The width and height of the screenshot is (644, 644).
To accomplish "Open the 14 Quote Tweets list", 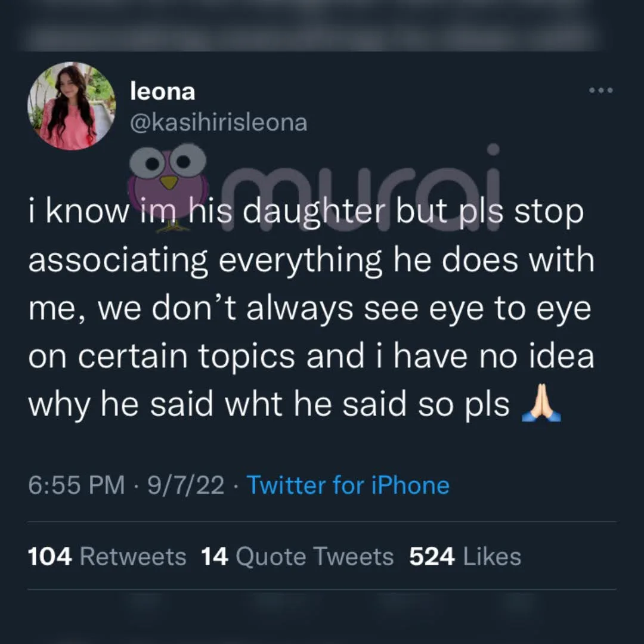I will tap(297, 556).
